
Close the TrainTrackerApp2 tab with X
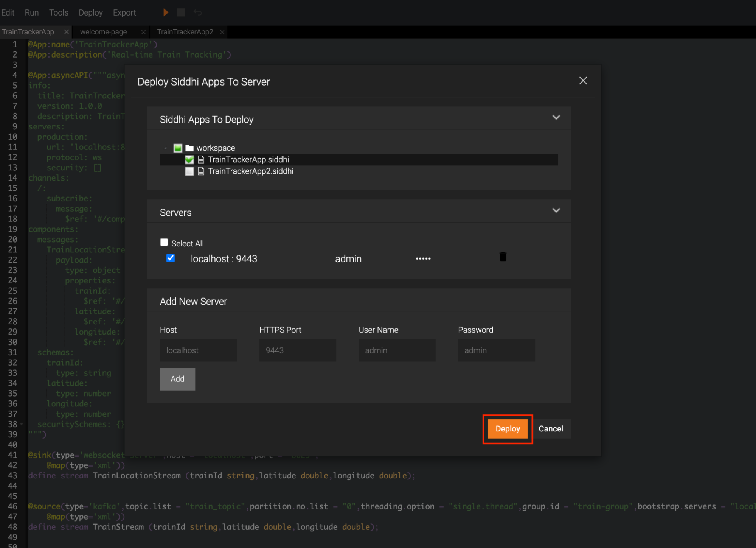pyautogui.click(x=222, y=32)
